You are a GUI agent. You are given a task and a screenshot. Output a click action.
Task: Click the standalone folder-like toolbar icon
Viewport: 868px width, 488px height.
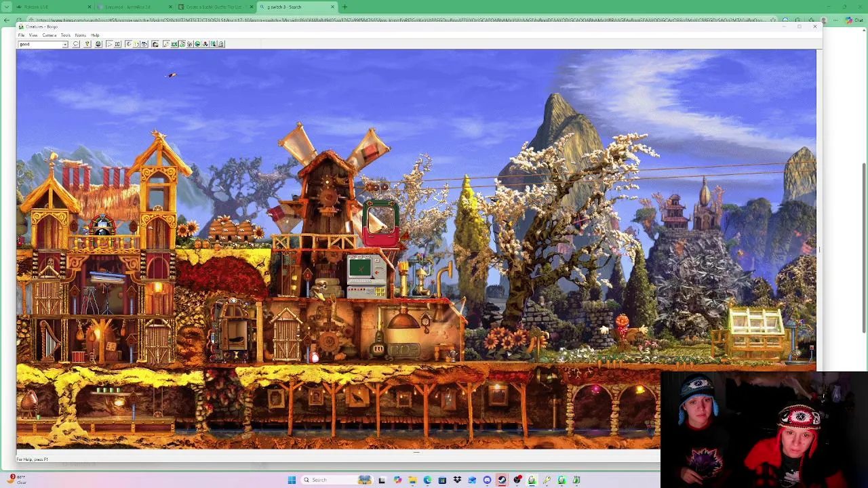point(155,44)
